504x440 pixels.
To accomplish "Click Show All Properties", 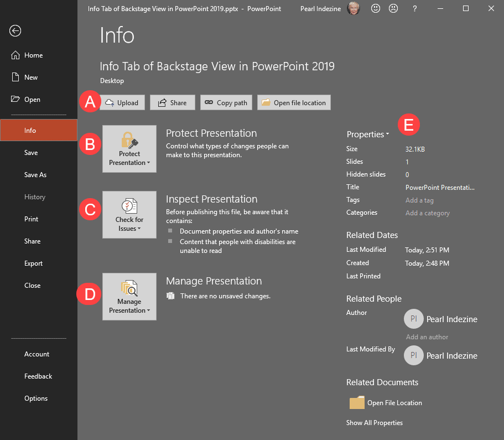I will tap(375, 422).
